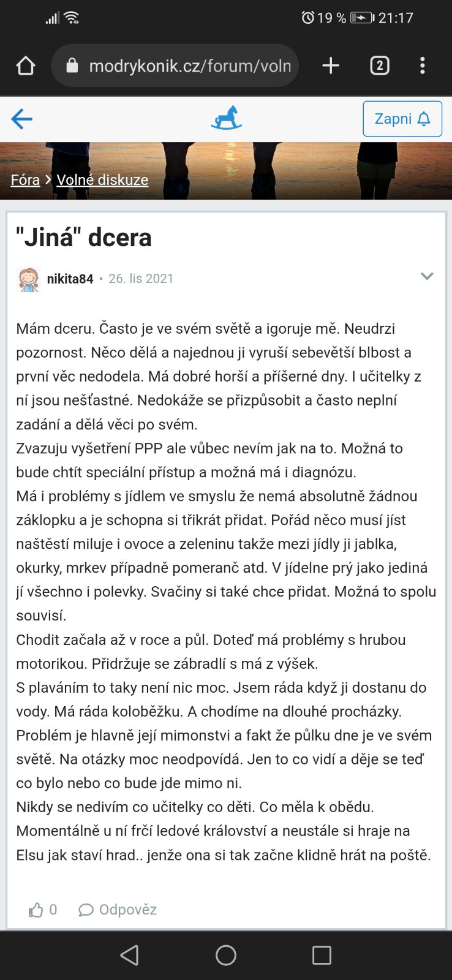Tap the browser home icon

(26, 66)
